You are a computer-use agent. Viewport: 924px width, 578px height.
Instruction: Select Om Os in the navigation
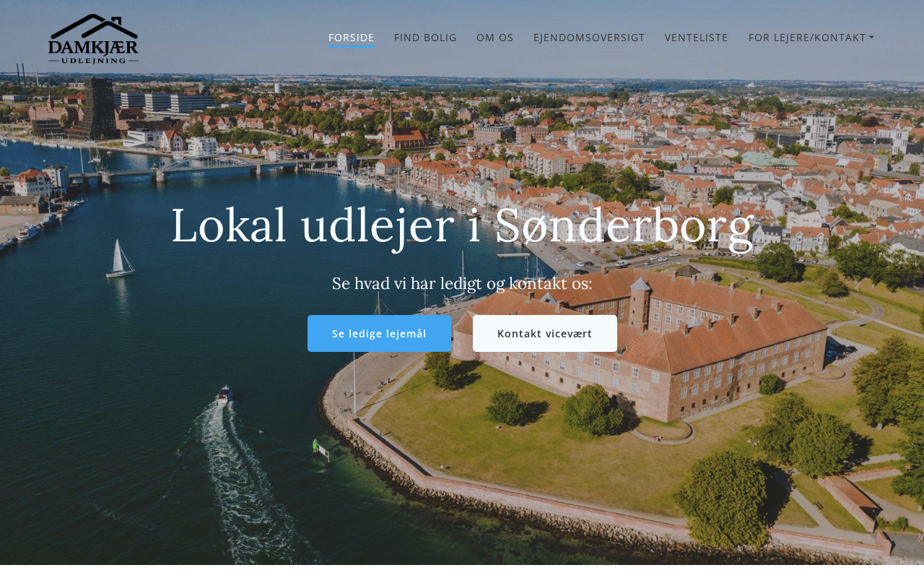click(495, 38)
